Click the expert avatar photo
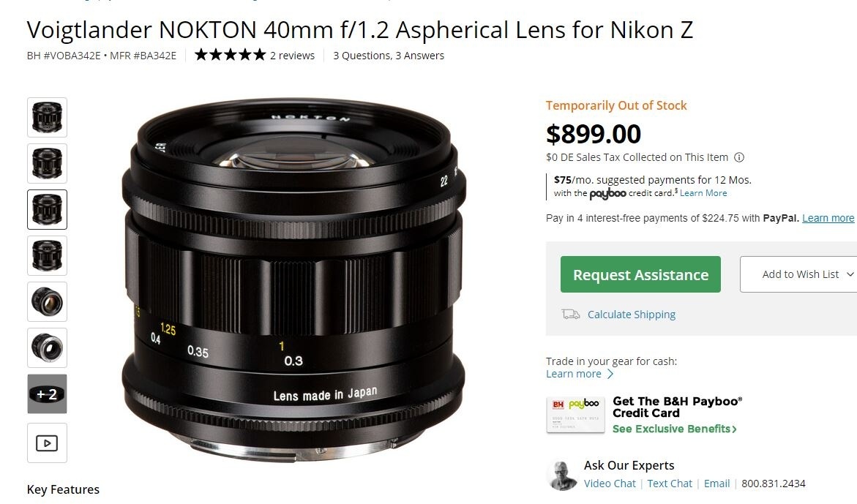This screenshot has height=504, width=857. point(562,475)
